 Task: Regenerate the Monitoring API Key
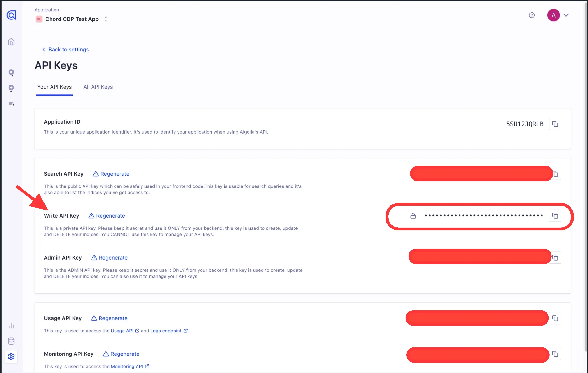tap(121, 354)
